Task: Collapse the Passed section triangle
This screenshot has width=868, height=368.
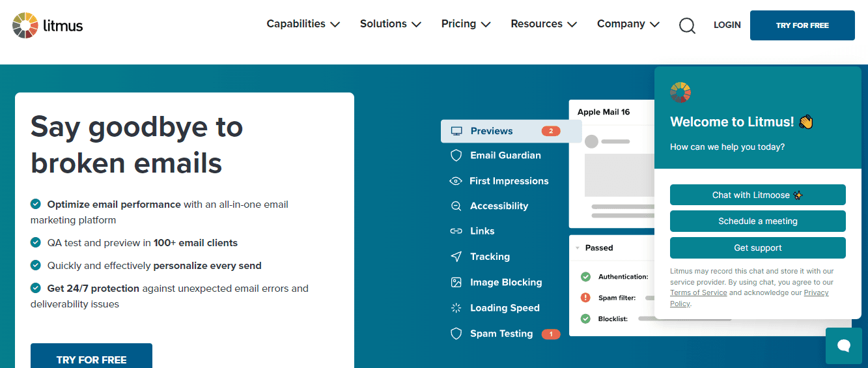Action: coord(578,248)
